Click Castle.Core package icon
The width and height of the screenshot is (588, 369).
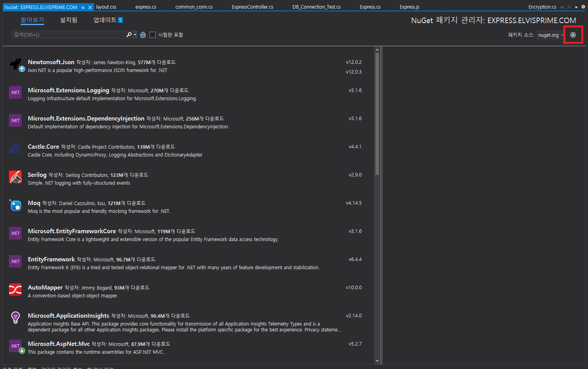[15, 149]
